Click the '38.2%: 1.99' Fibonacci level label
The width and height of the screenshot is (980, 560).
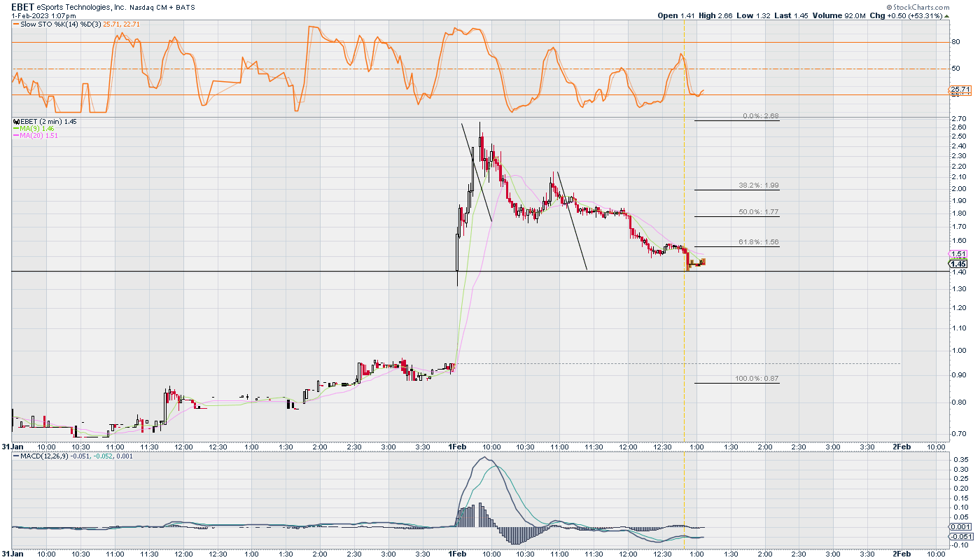pos(759,185)
